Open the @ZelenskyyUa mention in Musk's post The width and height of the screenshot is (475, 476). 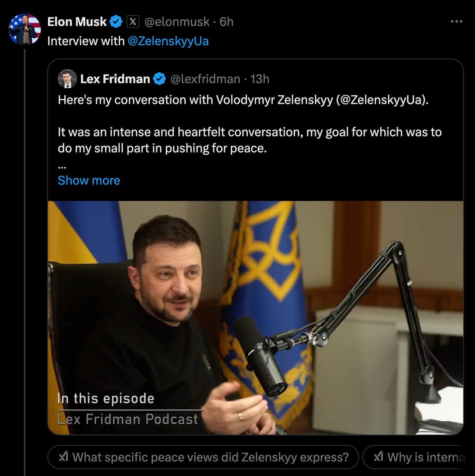click(168, 41)
